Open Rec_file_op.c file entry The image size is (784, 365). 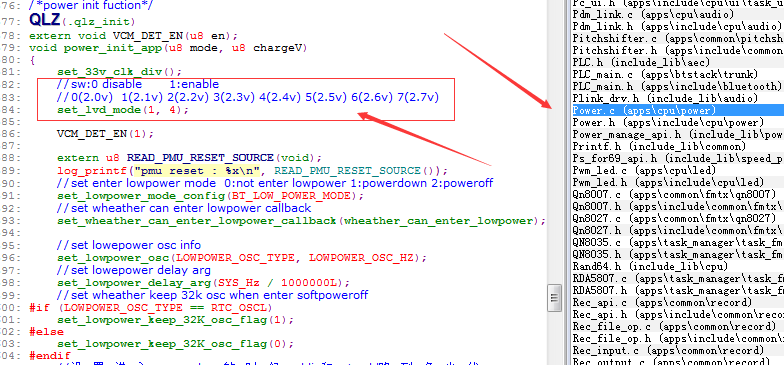click(678, 326)
